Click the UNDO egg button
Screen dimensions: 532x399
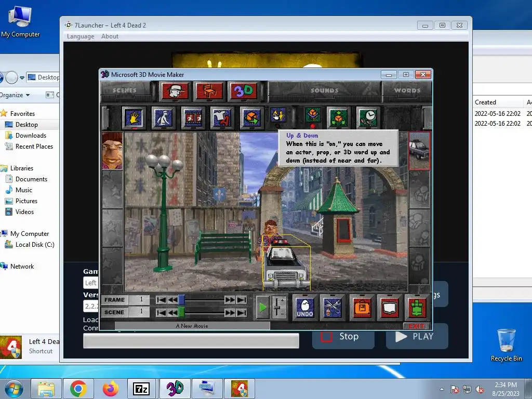tap(304, 308)
